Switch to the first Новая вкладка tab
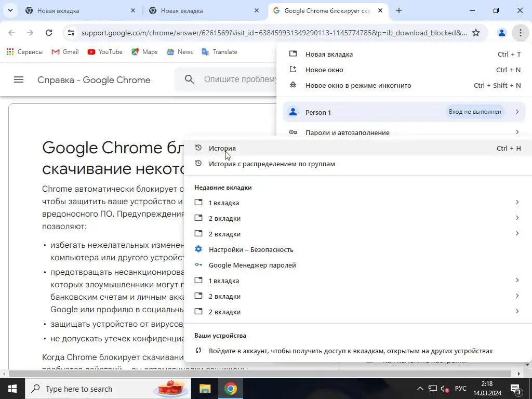The height and width of the screenshot is (399, 532). (81, 11)
